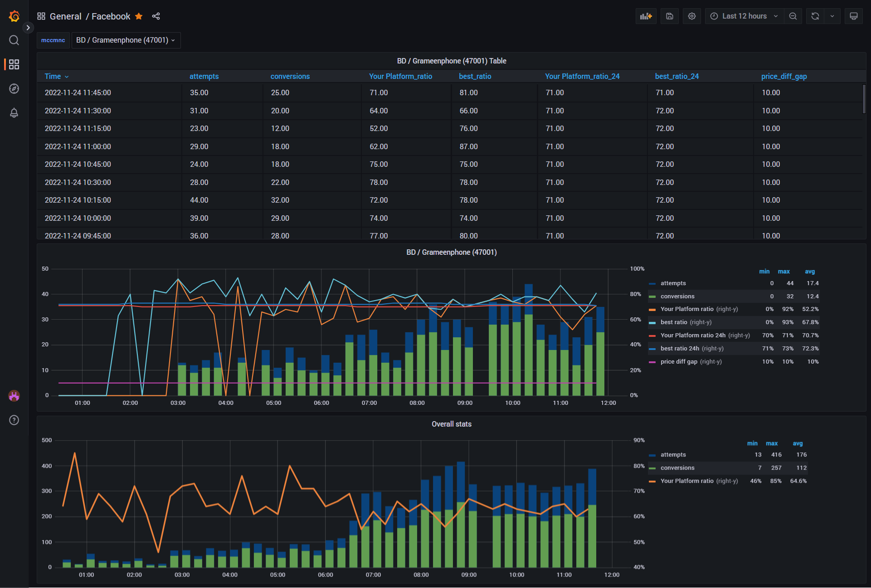Open the BD / Grameenphone (47001) graph panel title menu
This screenshot has width=871, height=588.
452,252
